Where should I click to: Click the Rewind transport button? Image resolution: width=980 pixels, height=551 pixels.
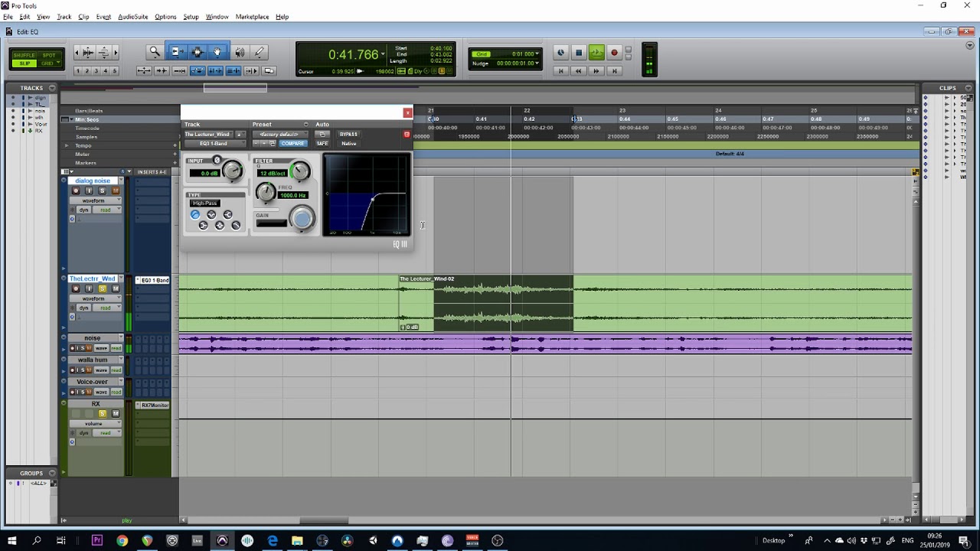[x=578, y=71]
